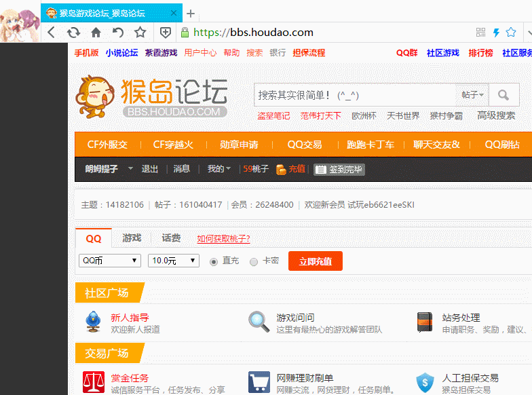Click the green padlock site info icon
This screenshot has height=395, width=532.
point(185,33)
